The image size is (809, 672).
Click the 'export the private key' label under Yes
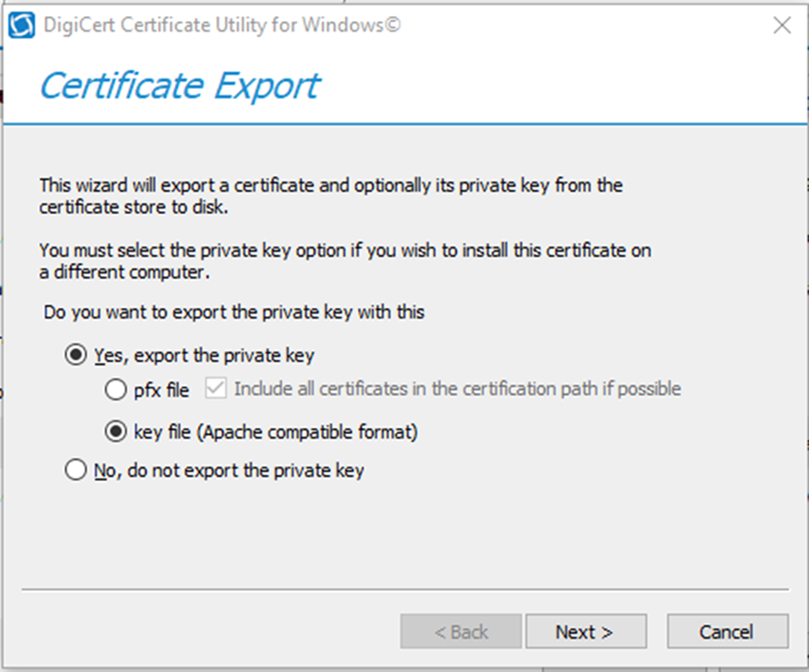(224, 356)
